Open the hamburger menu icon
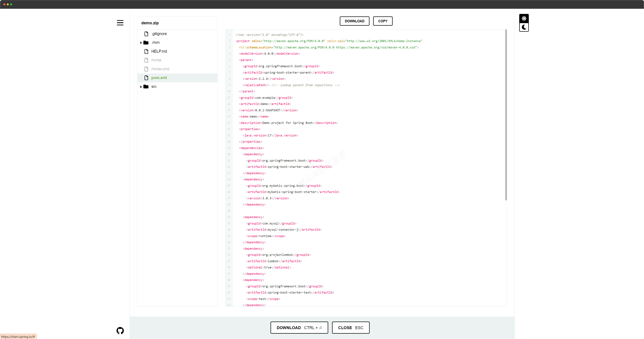The width and height of the screenshot is (644, 339). [120, 23]
